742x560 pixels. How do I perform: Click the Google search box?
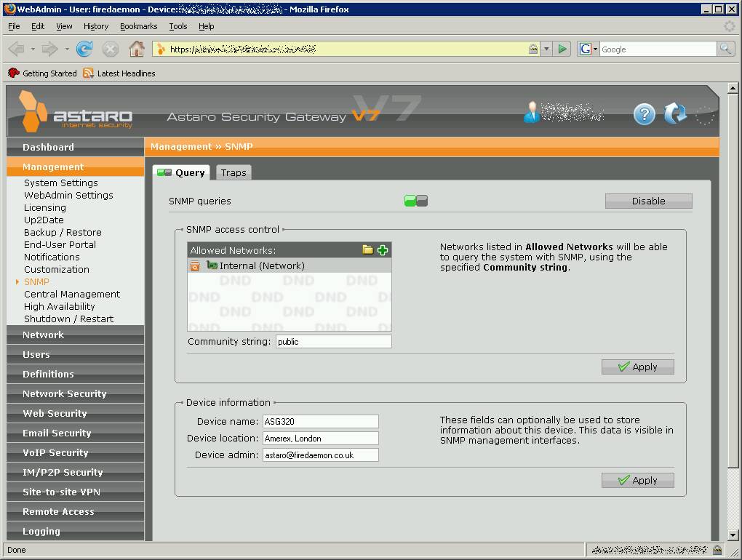[658, 49]
